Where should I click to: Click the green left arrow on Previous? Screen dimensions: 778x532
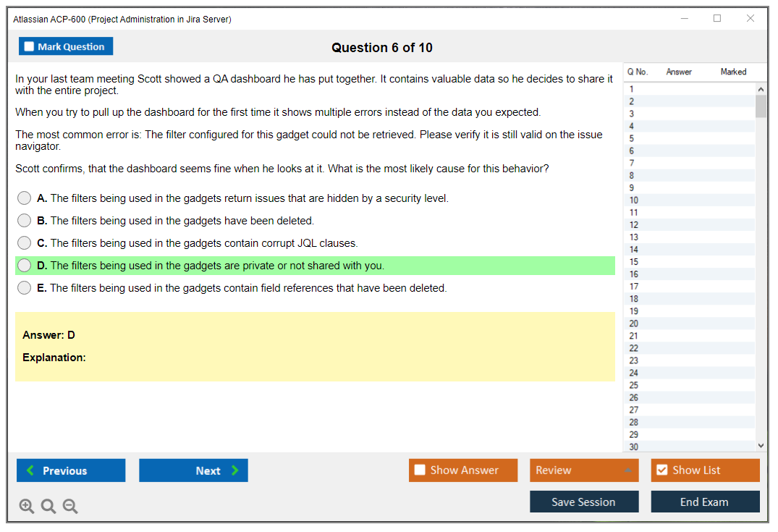coord(30,470)
